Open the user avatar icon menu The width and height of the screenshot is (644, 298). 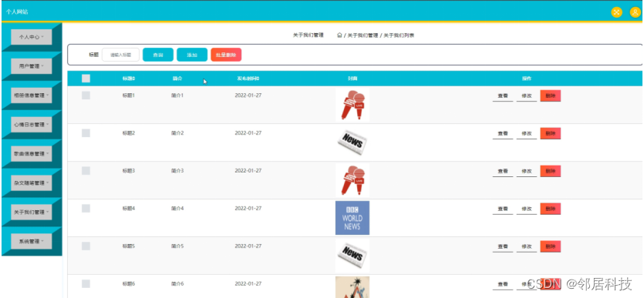pyautogui.click(x=635, y=12)
